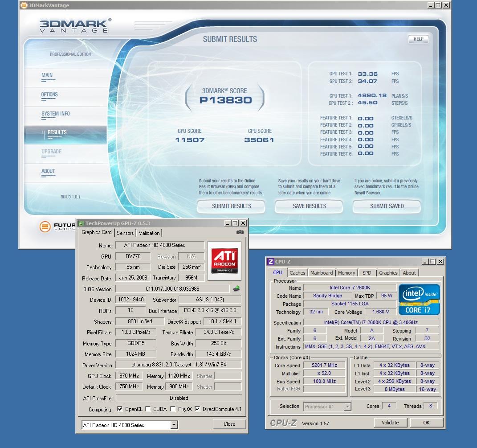Click the CPU-Z title bar Z icon
The width and height of the screenshot is (477, 448).
270,262
